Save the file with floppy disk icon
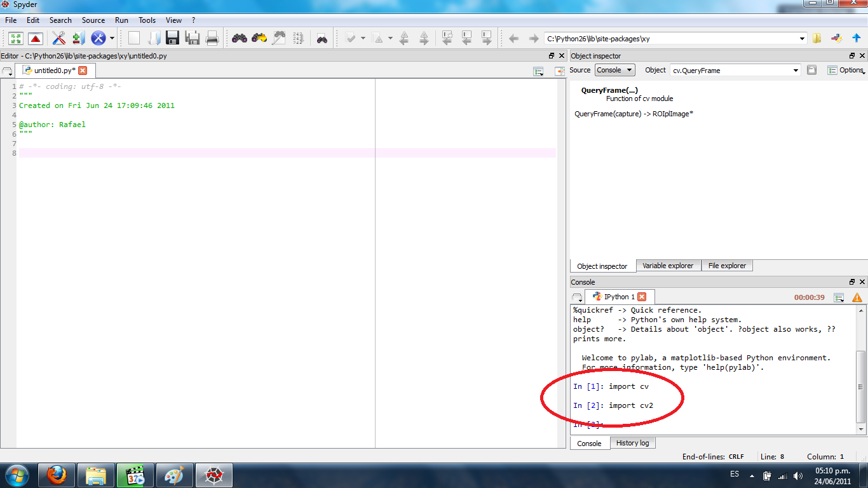Image resolution: width=868 pixels, height=488 pixels. pos(173,38)
